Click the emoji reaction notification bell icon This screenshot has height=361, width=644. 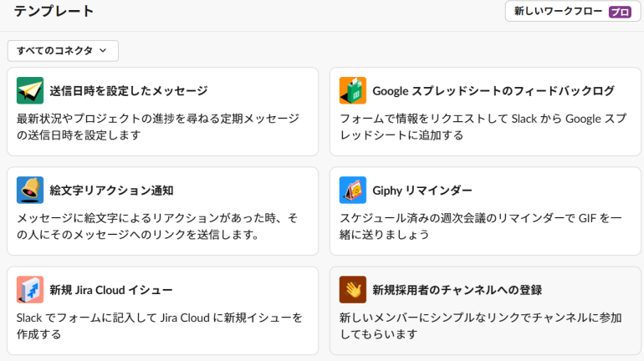(x=30, y=190)
